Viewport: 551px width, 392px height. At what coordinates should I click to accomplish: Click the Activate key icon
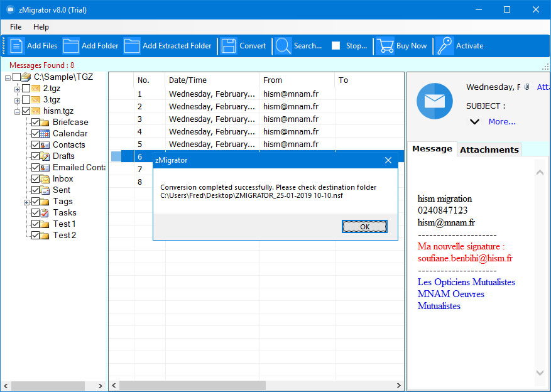click(x=445, y=46)
